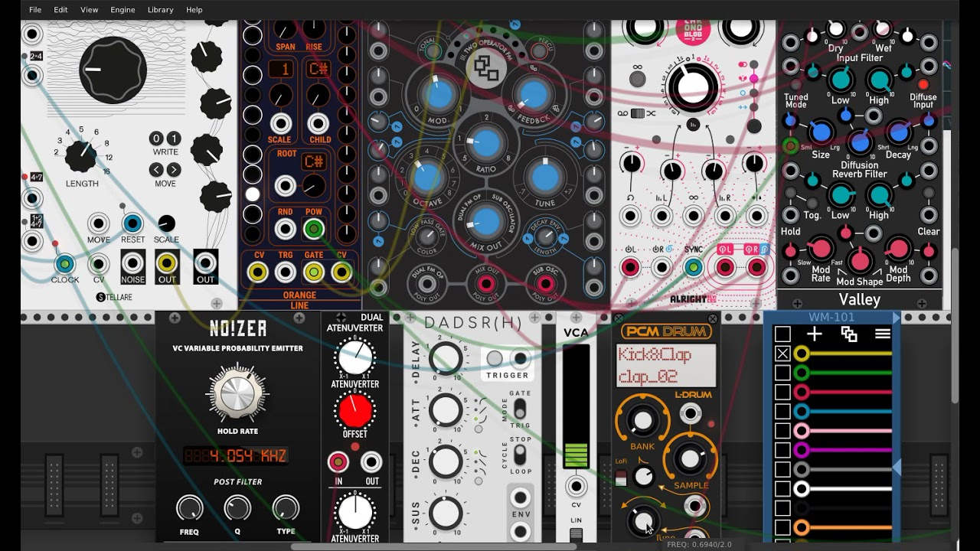Click the VCA level slider

click(x=577, y=406)
